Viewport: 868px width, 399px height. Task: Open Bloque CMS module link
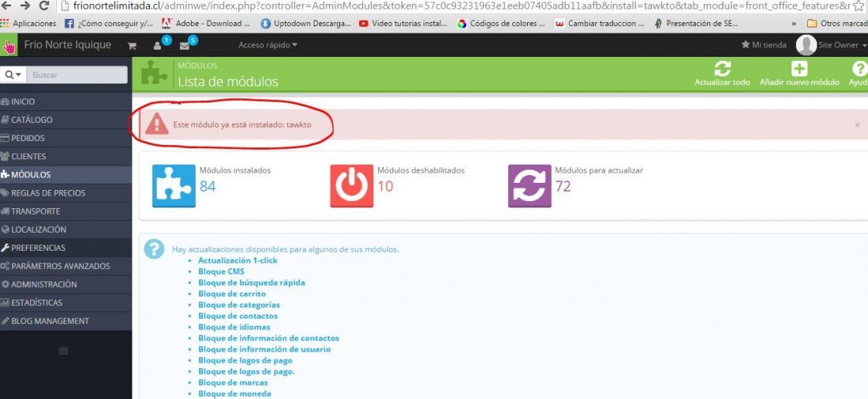coord(222,272)
